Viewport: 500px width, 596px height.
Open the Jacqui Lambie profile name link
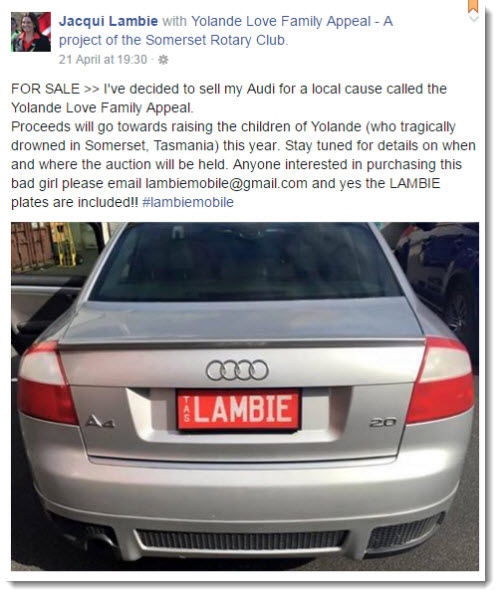pyautogui.click(x=108, y=21)
